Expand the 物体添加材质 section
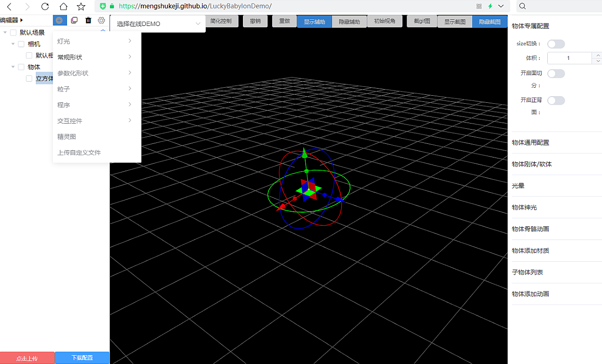Screen dimensions: 602x364 click(x=557, y=251)
